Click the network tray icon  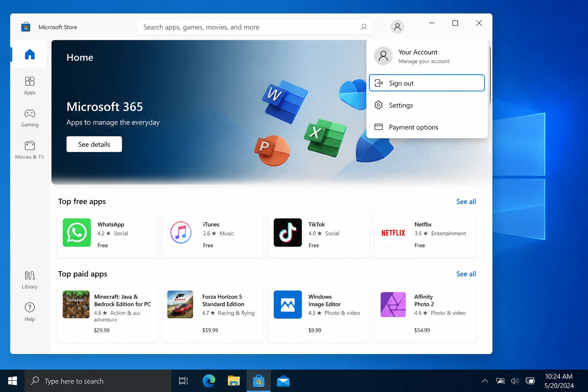click(x=500, y=381)
